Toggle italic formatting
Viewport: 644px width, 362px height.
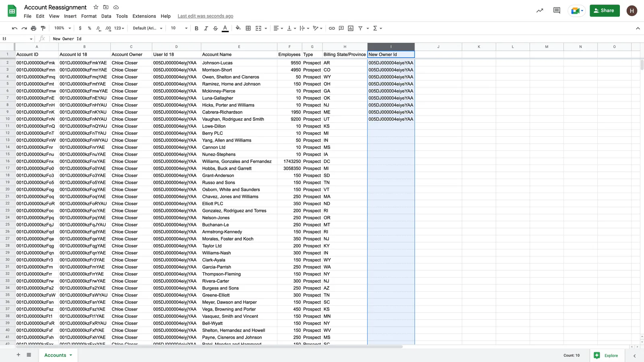[x=206, y=28]
